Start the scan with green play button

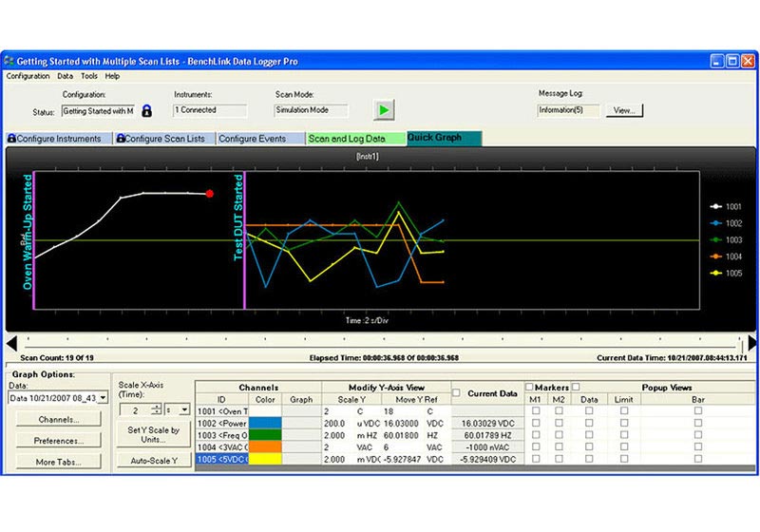click(384, 110)
